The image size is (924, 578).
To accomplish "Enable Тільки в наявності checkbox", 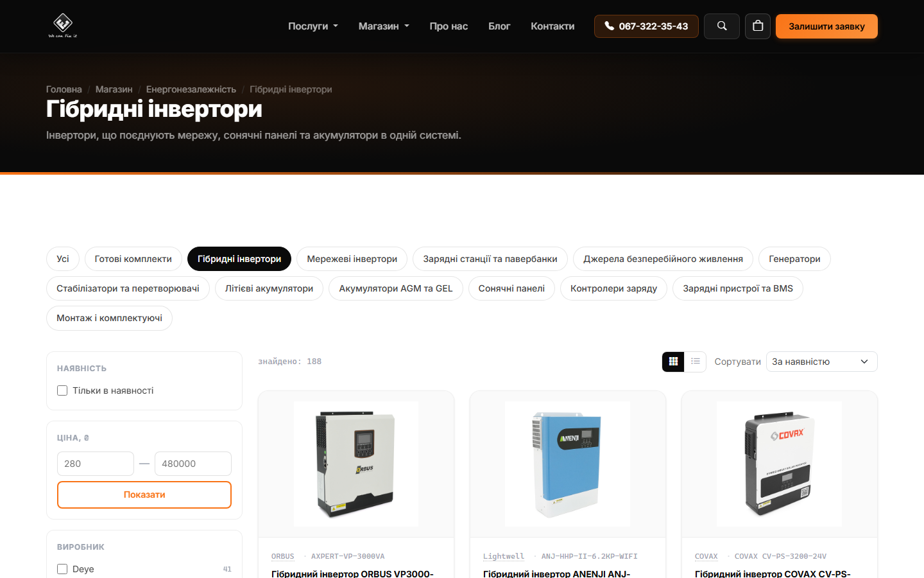I will [62, 390].
